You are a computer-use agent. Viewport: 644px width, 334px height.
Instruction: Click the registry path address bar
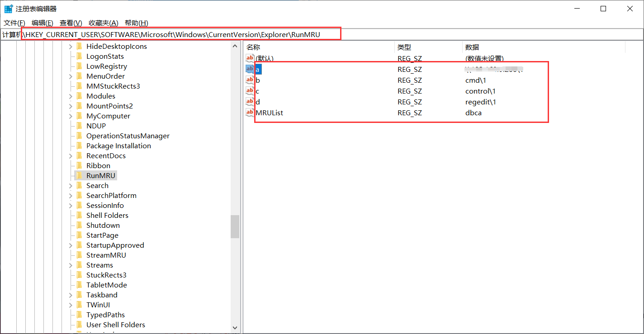[x=322, y=34]
